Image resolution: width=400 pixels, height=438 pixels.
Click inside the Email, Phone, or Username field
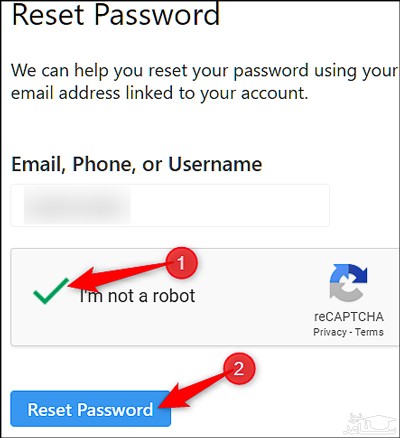(x=170, y=205)
